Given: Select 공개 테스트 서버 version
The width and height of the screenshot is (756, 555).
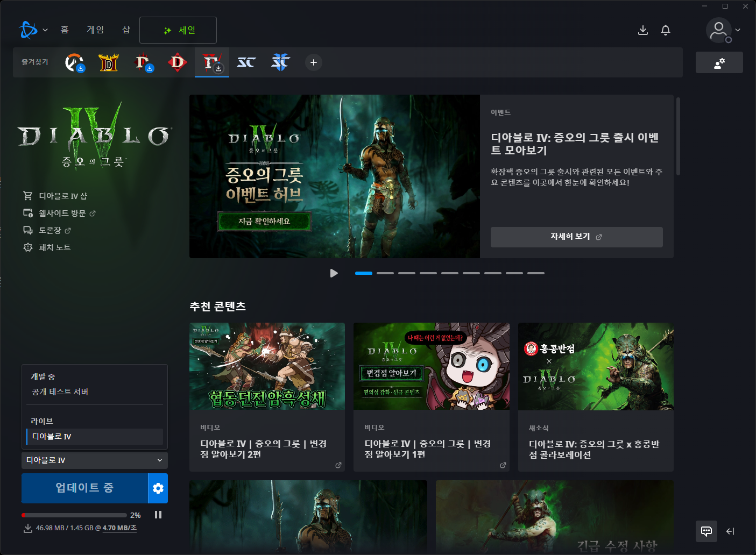Looking at the screenshot, I should point(95,392).
